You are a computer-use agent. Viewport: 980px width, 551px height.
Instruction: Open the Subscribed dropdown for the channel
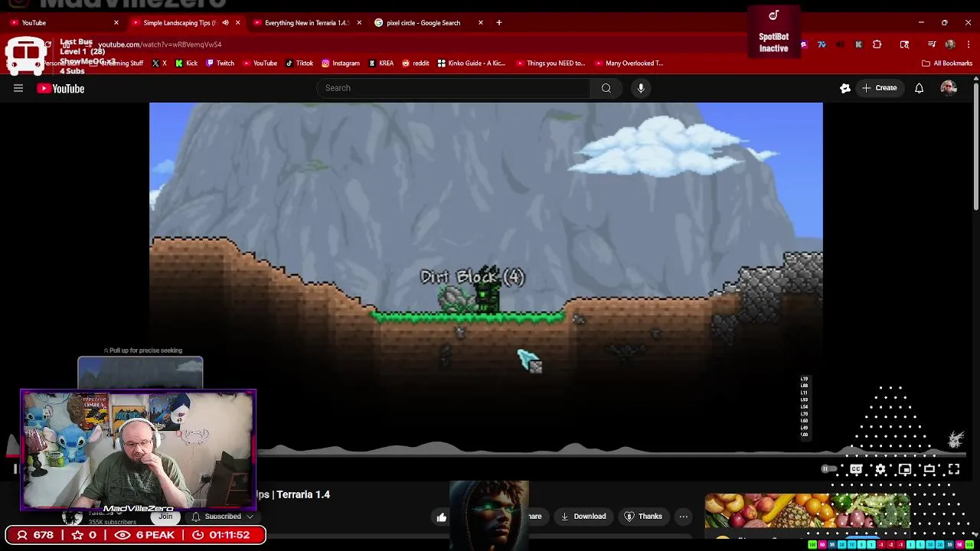[x=222, y=517]
